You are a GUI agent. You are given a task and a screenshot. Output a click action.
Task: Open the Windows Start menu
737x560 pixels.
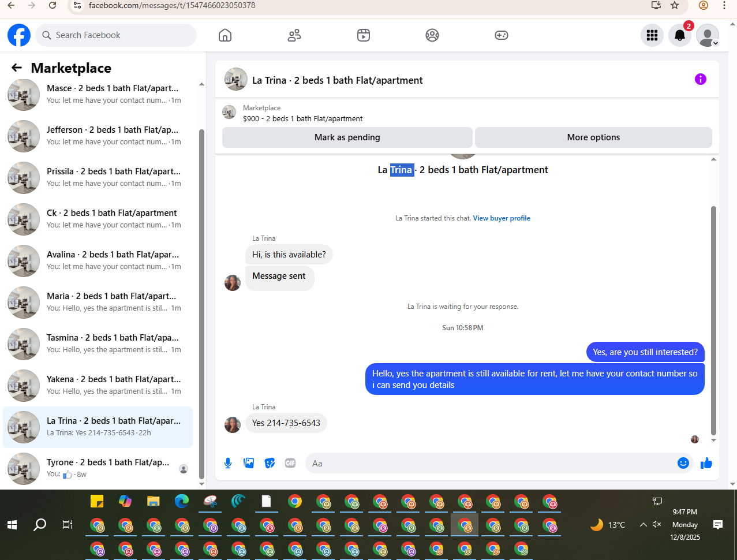pos(12,525)
